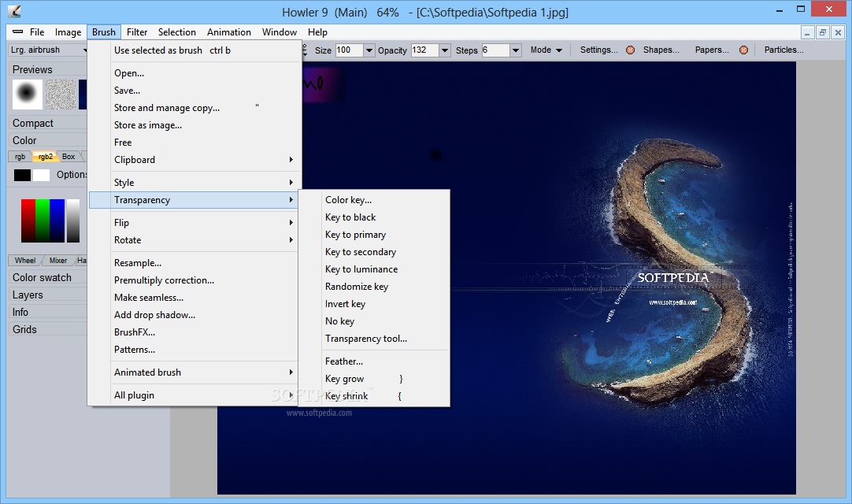852x504 pixels.
Task: Open the Mode dropdown
Action: [546, 50]
